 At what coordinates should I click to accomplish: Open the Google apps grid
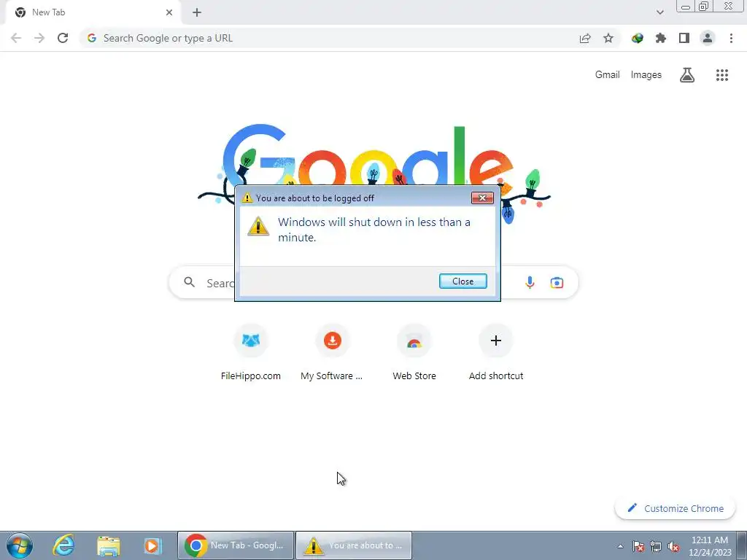(722, 75)
